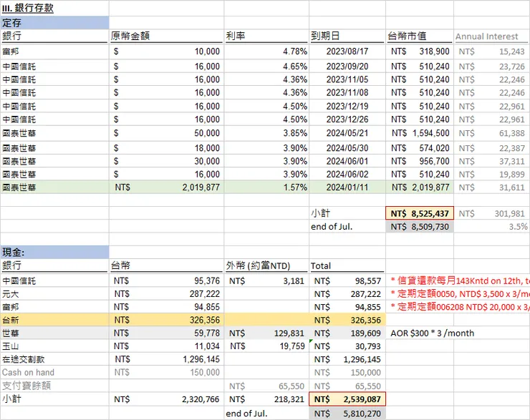This screenshot has width=530, height=420.
Task: Click the date cell 2024/06/02
Action: tap(347, 174)
